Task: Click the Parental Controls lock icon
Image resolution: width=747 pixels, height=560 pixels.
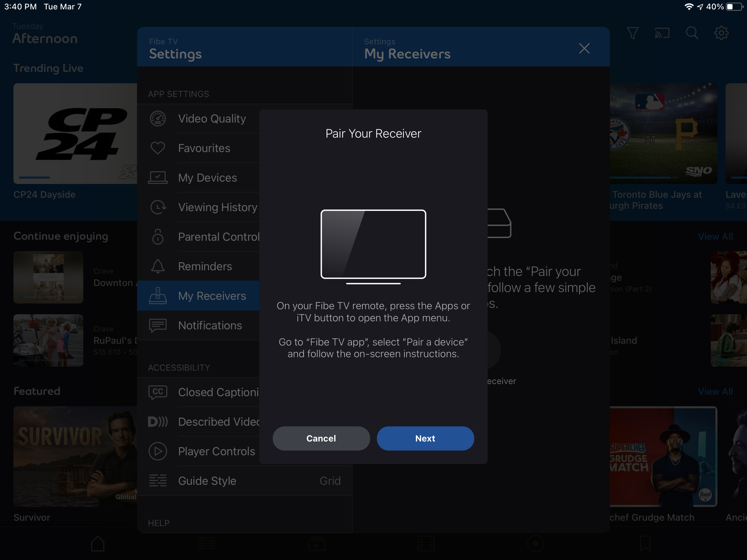Action: pos(158,237)
